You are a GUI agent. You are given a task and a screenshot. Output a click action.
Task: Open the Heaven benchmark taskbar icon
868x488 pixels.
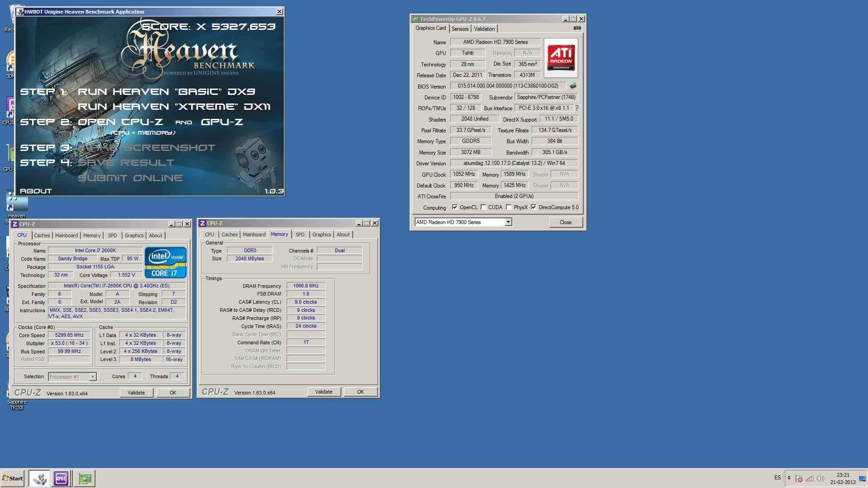point(39,478)
